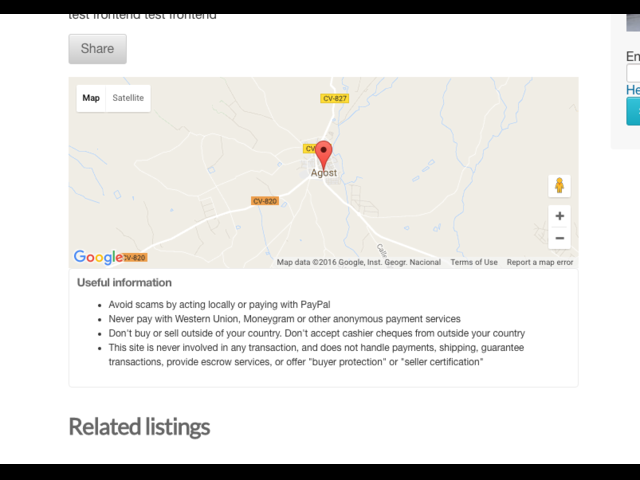Click the blue sidebar 'He' link
This screenshot has height=480, width=640.
(633, 90)
